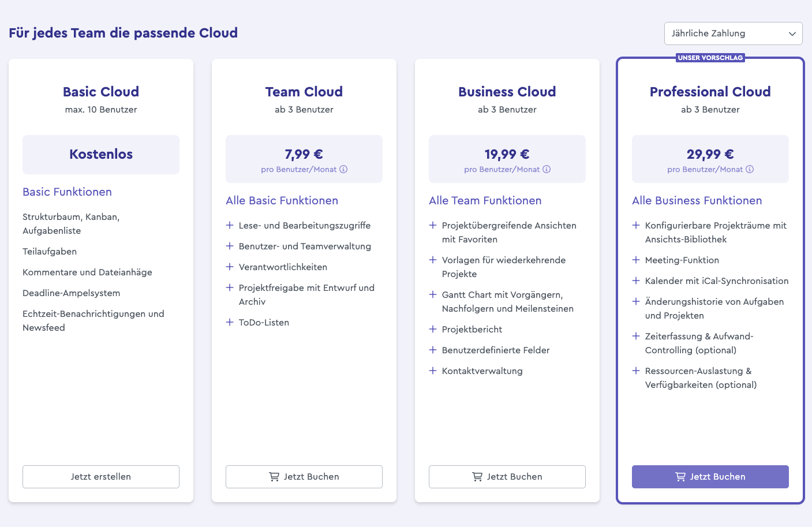Click the Alle Team Funktionen heading
Viewport: 812px width, 527px height.
pos(485,201)
